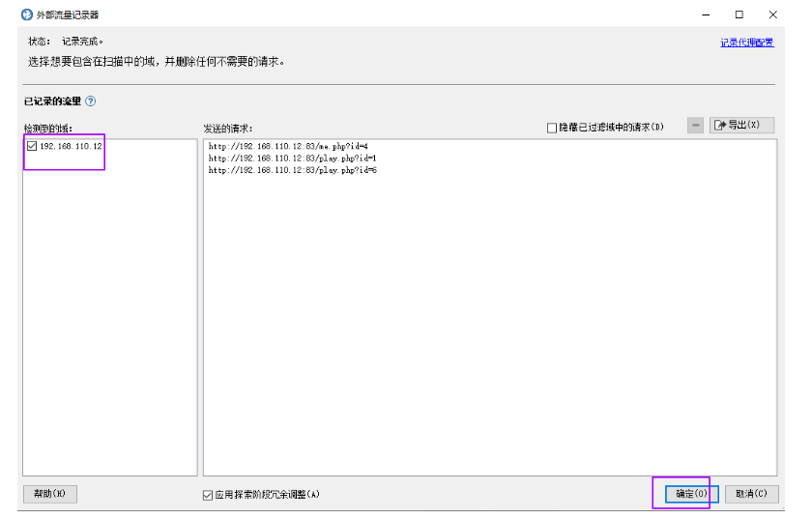Open help via 帮助(H) button
Image resolution: width=812 pixels, height=519 pixels.
[50, 494]
